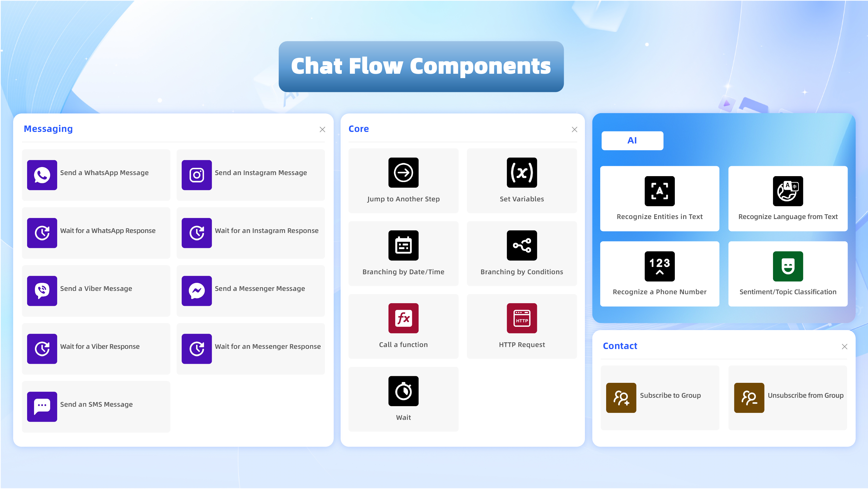868x489 pixels.
Task: Add the Wait for an Messenger Response step
Action: pos(250,349)
